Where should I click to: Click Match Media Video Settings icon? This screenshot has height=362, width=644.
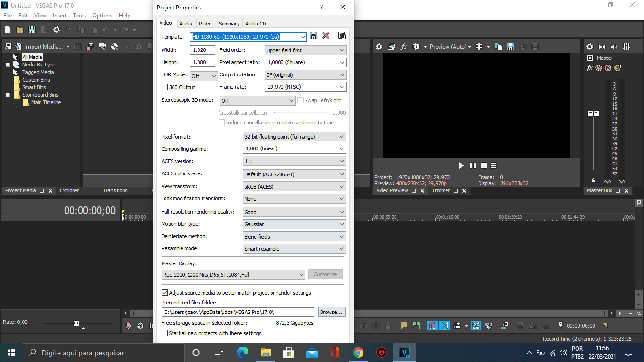tap(342, 36)
